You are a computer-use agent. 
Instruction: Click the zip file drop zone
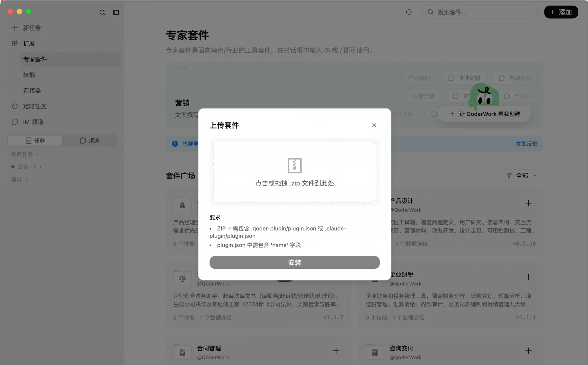(x=295, y=172)
